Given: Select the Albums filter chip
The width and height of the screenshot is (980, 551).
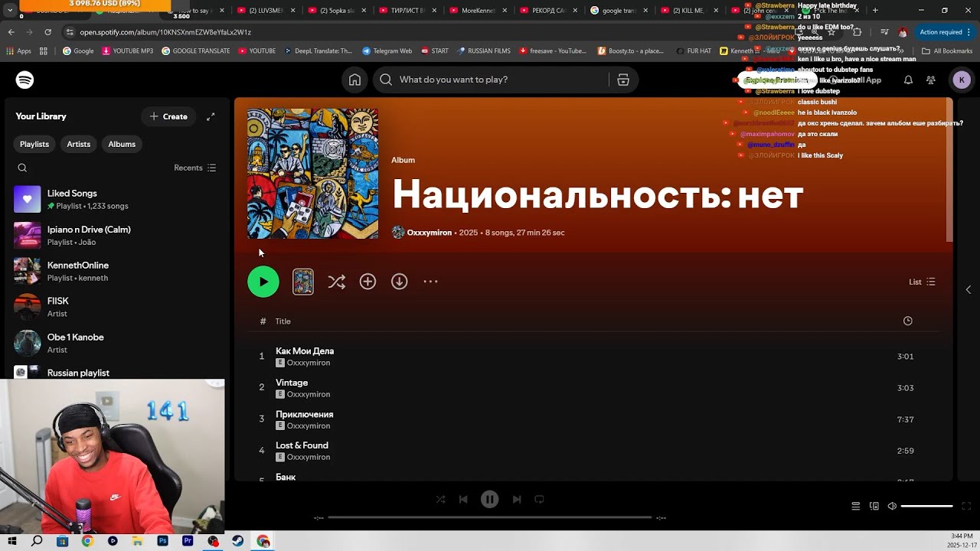Looking at the screenshot, I should pyautogui.click(x=122, y=144).
